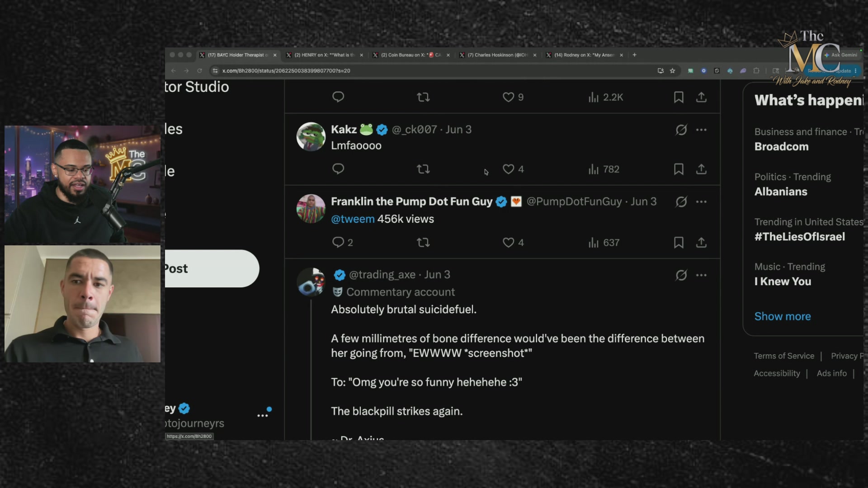Switch to Coin Bureau on X tab

click(x=411, y=55)
